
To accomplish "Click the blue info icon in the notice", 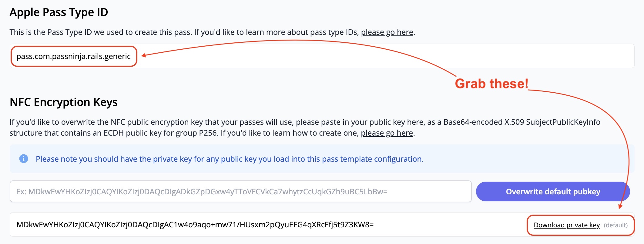I will point(24,159).
